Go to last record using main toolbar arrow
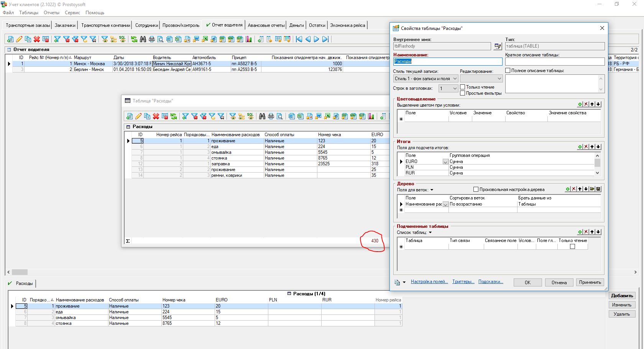Image resolution: width=644 pixels, height=349 pixels. coord(325,39)
